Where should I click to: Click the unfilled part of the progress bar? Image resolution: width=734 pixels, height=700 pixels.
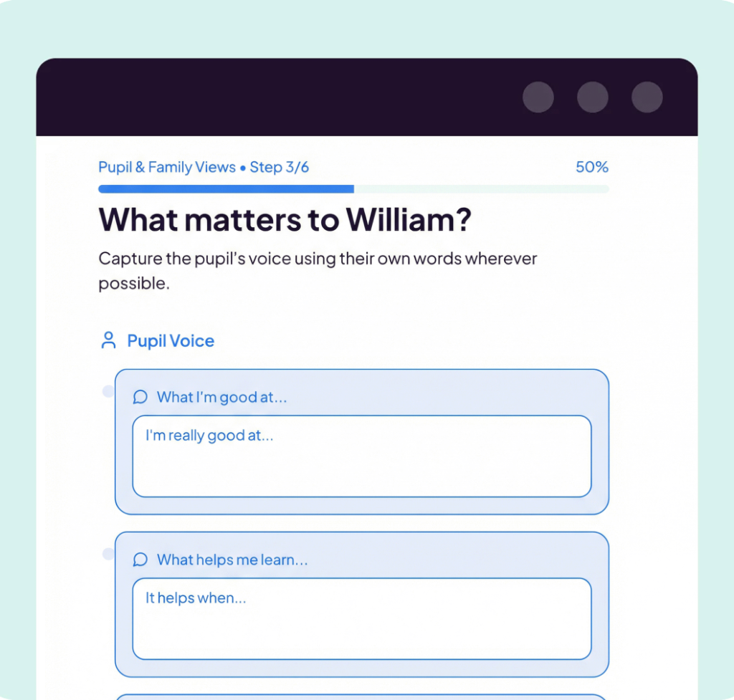pos(481,189)
